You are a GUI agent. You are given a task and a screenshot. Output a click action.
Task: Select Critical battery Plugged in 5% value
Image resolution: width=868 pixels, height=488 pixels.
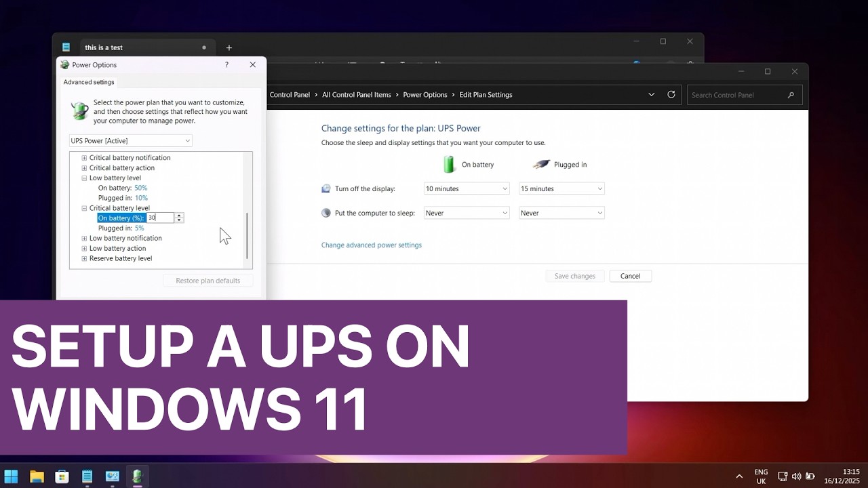point(139,228)
